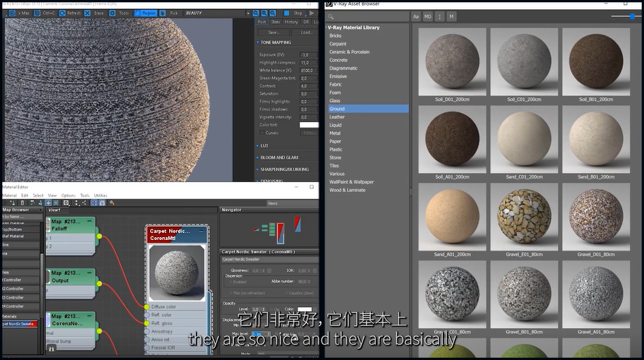The width and height of the screenshot is (644, 360).
Task: Select the Ceramic & Porcelain category
Action: tap(349, 52)
